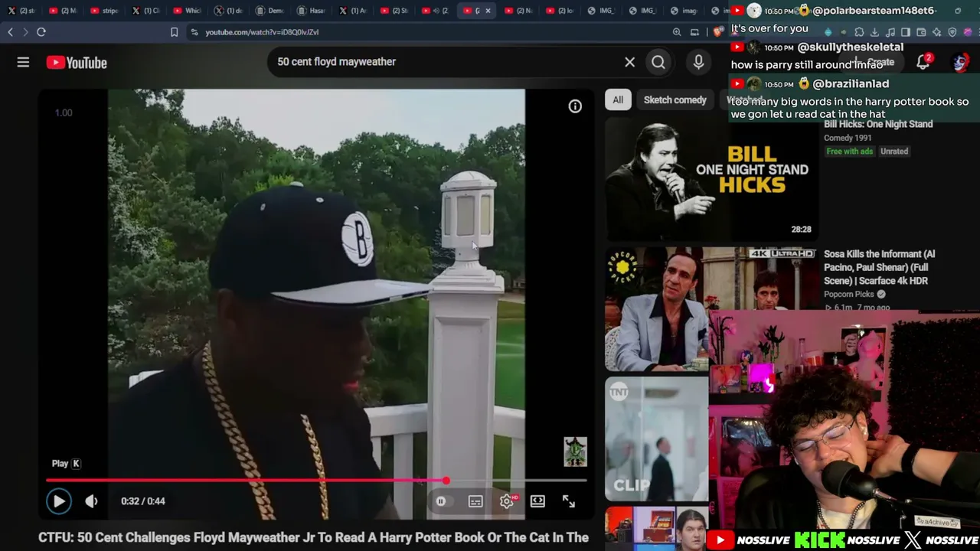The height and width of the screenshot is (551, 980).
Task: Open the Bill Hicks One Night Stand thumbnail
Action: coord(712,180)
